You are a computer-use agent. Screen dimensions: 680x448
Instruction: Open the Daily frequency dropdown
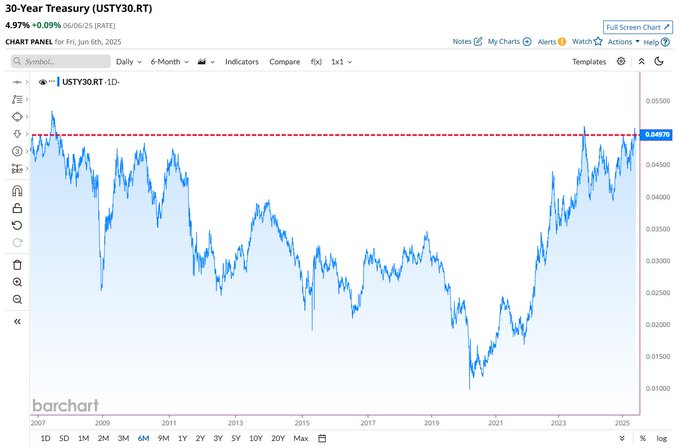[x=128, y=62]
